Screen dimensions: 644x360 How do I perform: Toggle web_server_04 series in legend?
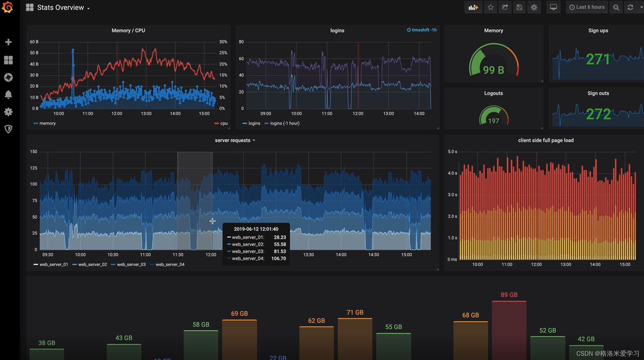167,264
